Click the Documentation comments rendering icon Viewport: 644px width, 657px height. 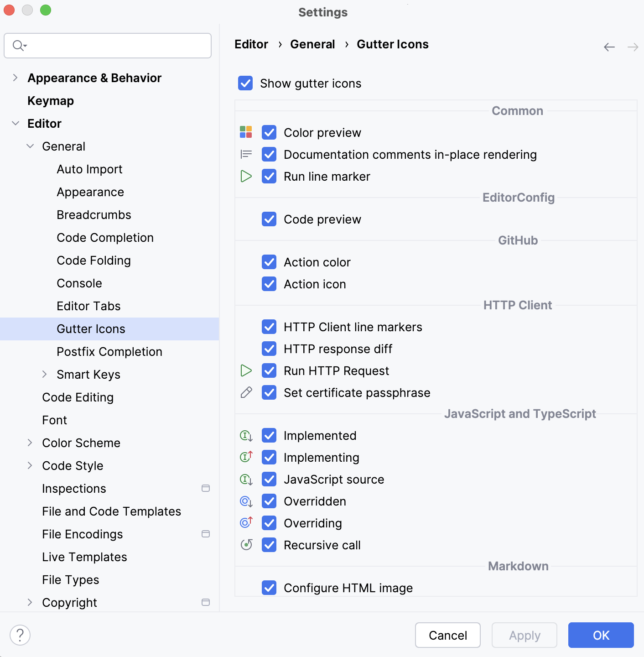point(246,154)
